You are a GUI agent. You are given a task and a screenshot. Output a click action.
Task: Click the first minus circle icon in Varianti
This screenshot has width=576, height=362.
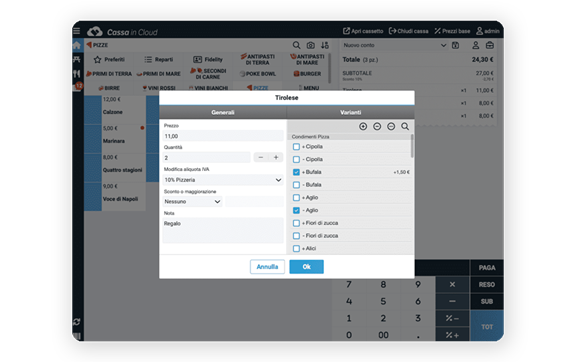[377, 126]
